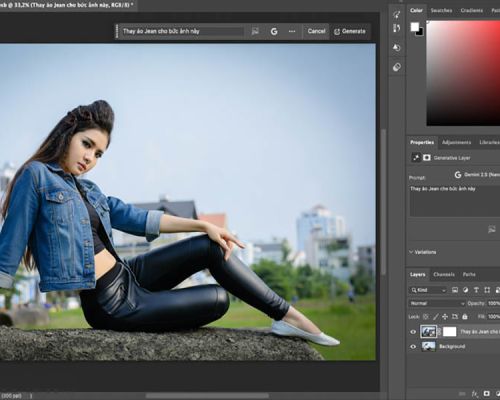The image size is (500, 400).
Task: Switch to the Swatches tab
Action: (441, 10)
